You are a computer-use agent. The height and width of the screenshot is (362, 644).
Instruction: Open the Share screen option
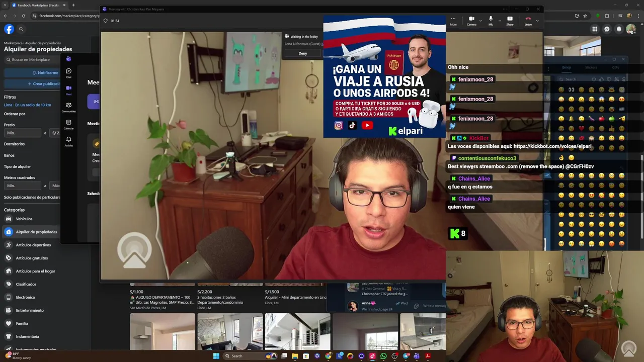click(x=510, y=21)
